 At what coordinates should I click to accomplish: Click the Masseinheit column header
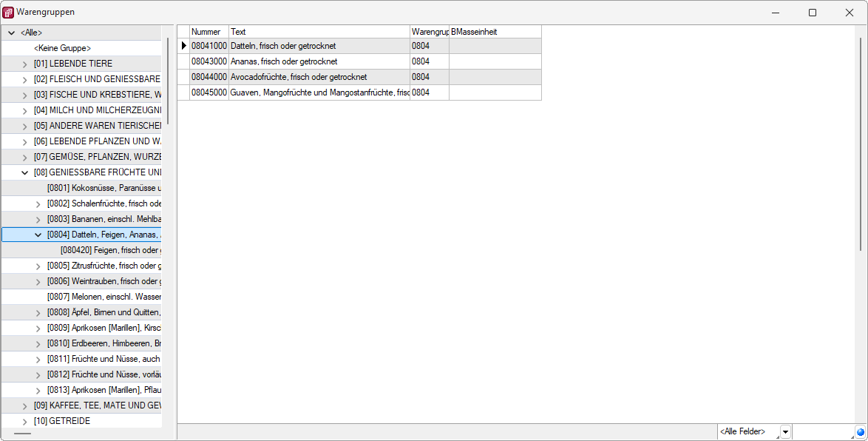click(x=495, y=32)
